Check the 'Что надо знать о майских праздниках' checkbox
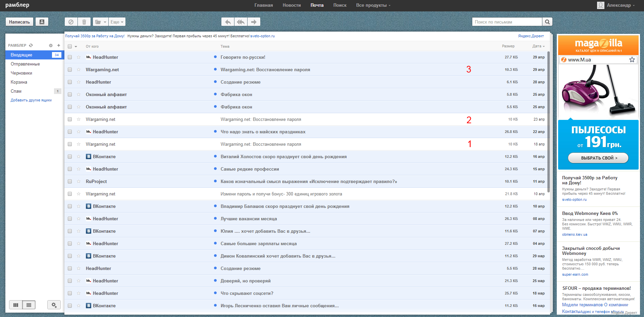This screenshot has height=317, width=644. click(x=70, y=132)
